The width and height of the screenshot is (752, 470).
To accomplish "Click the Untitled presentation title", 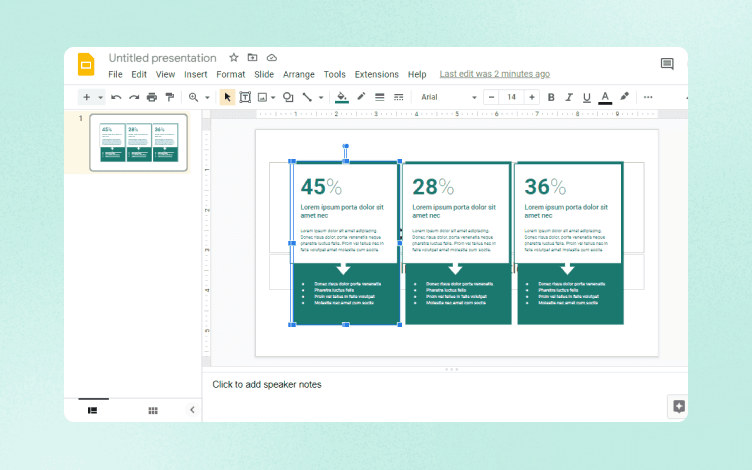I will [162, 58].
